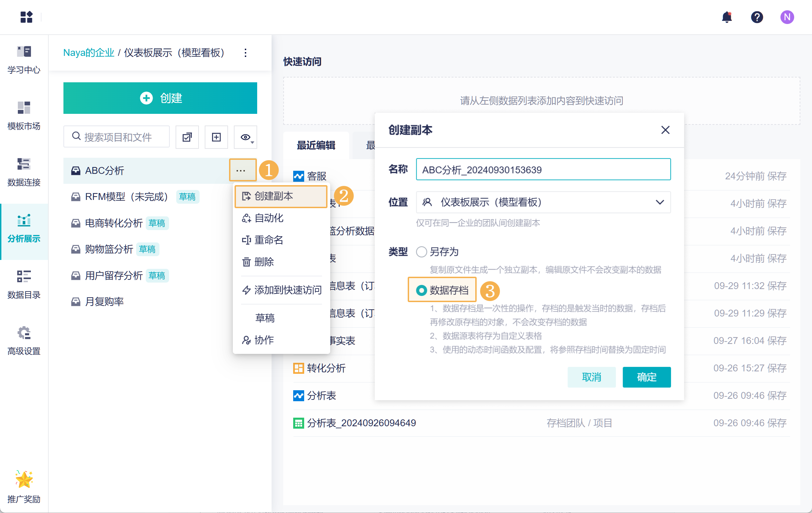Open the 用户留存分析 project item
The height and width of the screenshot is (513, 812).
(114, 276)
